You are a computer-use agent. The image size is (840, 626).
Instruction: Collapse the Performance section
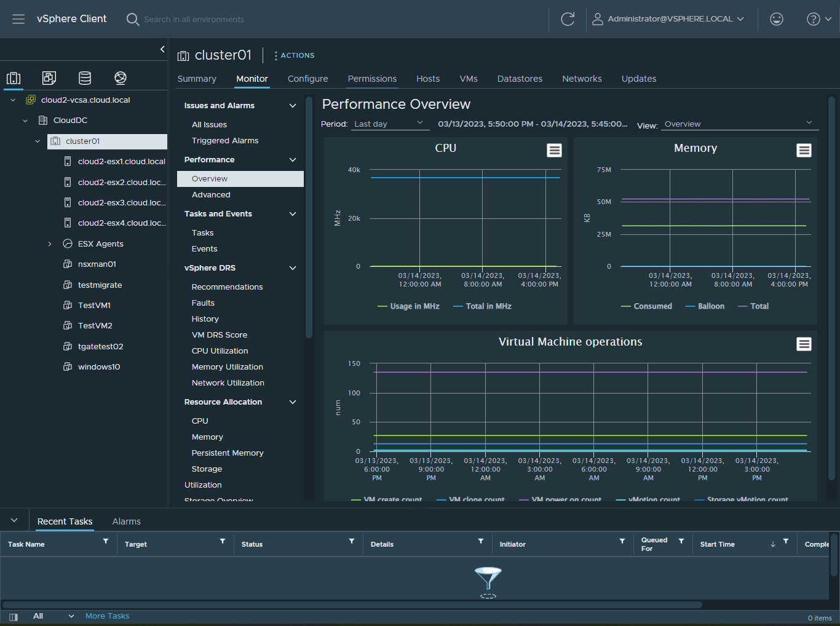tap(293, 160)
